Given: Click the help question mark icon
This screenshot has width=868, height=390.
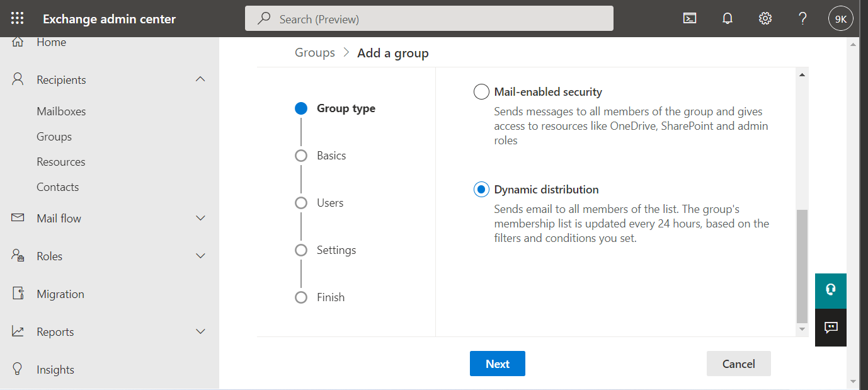Looking at the screenshot, I should tap(802, 19).
